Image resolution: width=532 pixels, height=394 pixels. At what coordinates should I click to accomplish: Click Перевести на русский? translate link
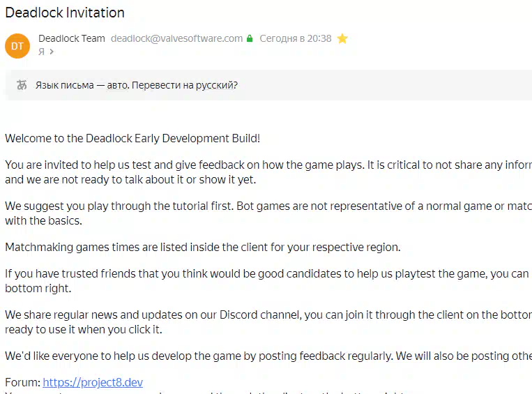pos(185,85)
